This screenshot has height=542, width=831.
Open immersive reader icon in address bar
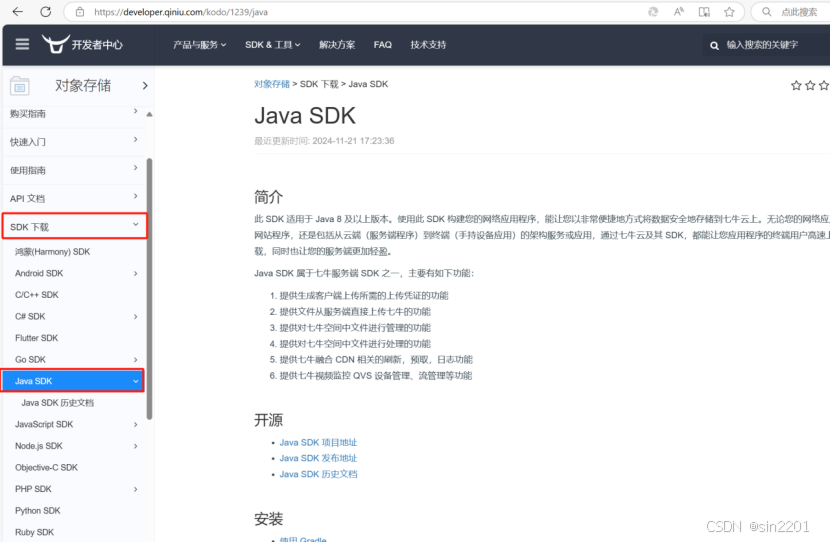(704, 12)
